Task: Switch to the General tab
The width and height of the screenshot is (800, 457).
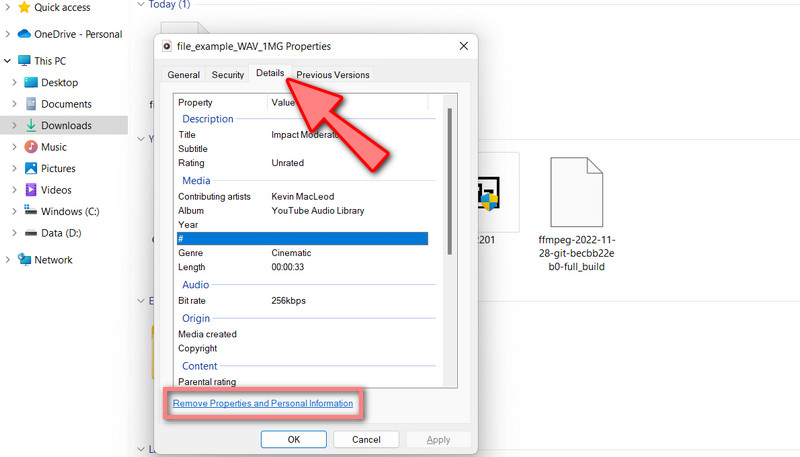Action: click(x=184, y=75)
